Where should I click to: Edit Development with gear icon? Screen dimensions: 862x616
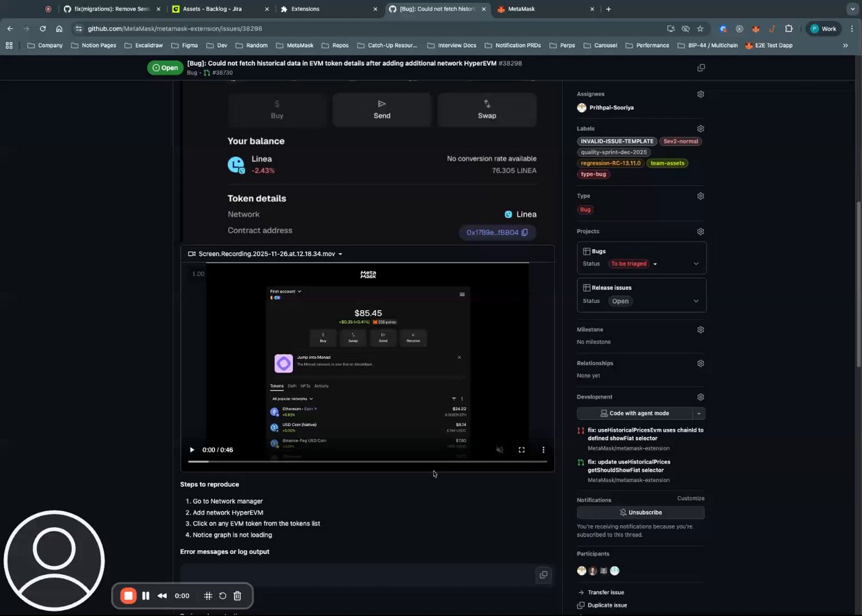pyautogui.click(x=700, y=397)
